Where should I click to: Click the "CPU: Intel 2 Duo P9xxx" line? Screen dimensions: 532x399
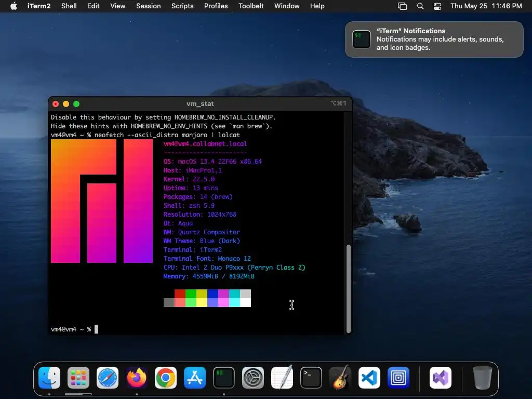[234, 268]
